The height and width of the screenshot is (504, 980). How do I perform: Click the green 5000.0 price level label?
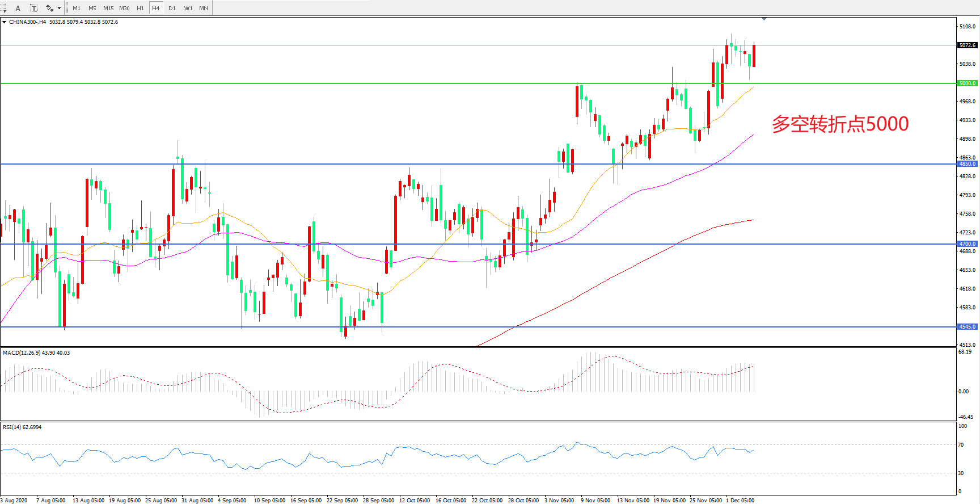[967, 83]
